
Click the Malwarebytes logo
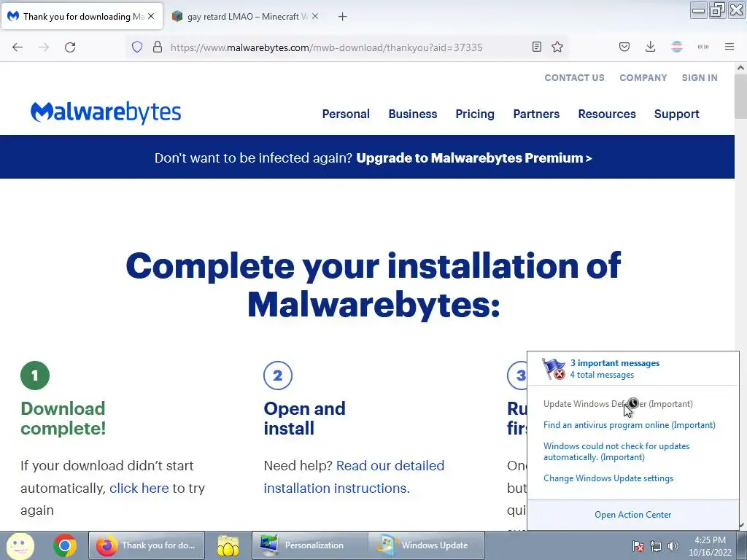tap(106, 112)
